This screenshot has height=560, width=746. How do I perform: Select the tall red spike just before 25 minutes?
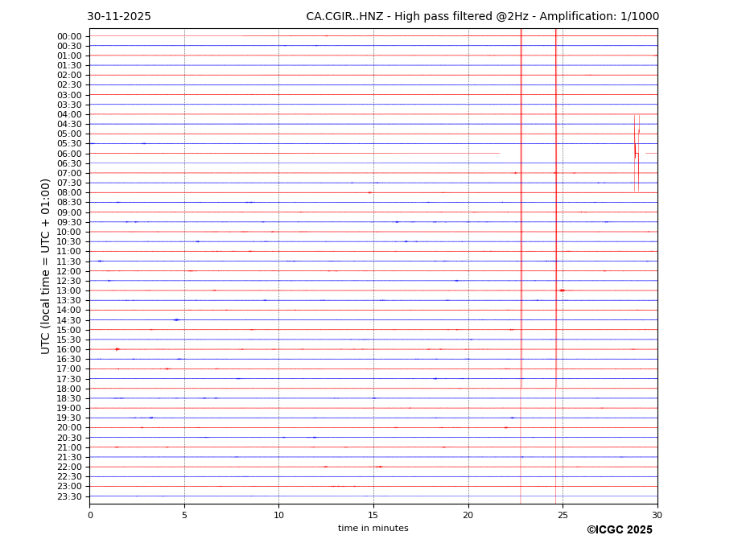coord(555,201)
